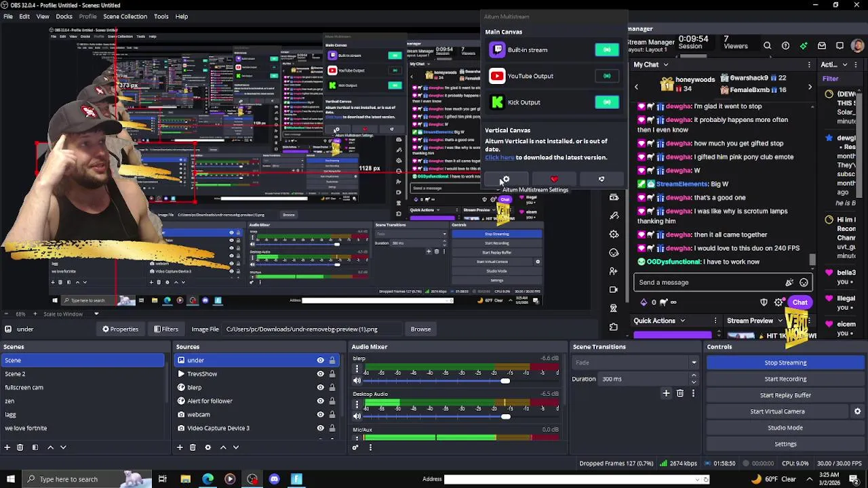
Task: Open scene filters icon in Scenes toolbar
Action: [x=35, y=447]
